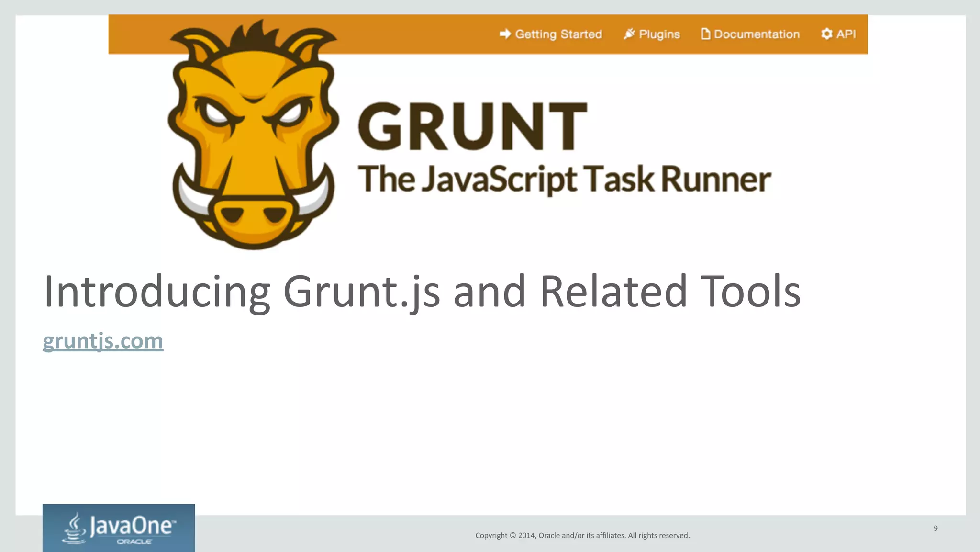Viewport: 980px width, 552px height.
Task: Click the arrow icon beside Getting Started
Action: (x=505, y=34)
